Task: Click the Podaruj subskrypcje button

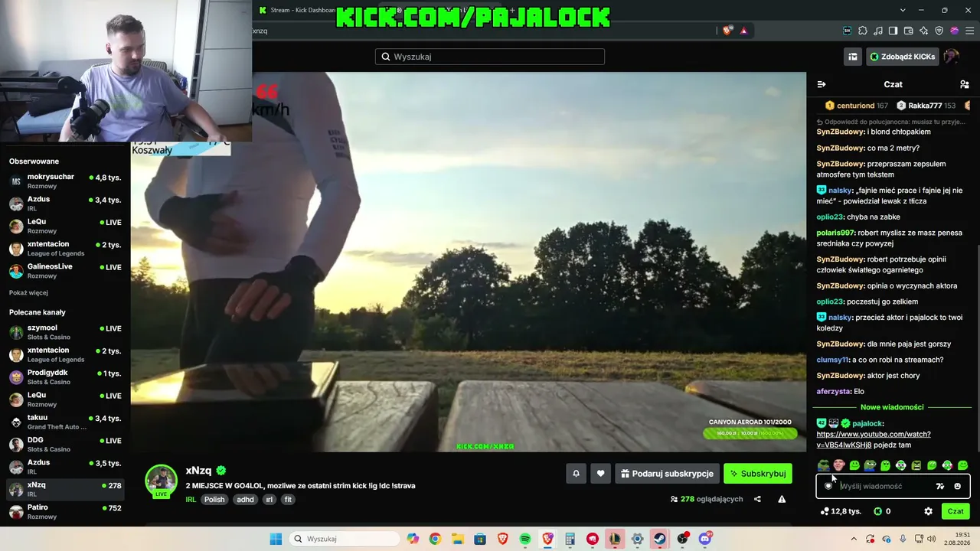Action: click(x=666, y=474)
